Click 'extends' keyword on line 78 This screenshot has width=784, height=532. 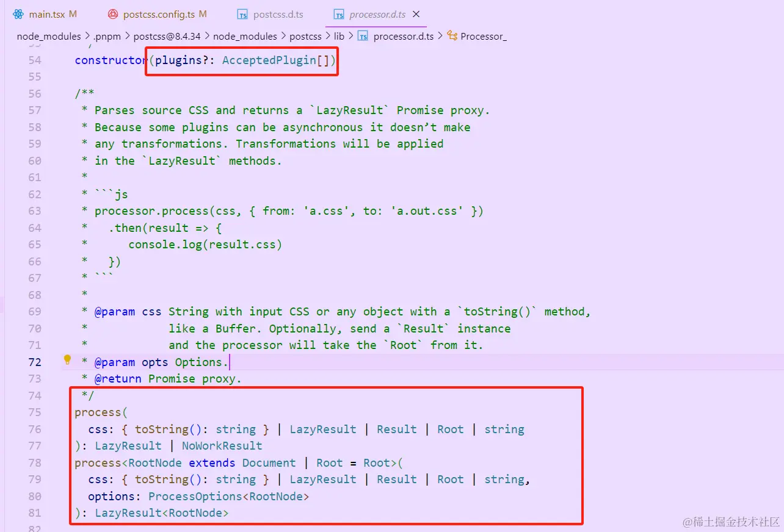pos(212,463)
